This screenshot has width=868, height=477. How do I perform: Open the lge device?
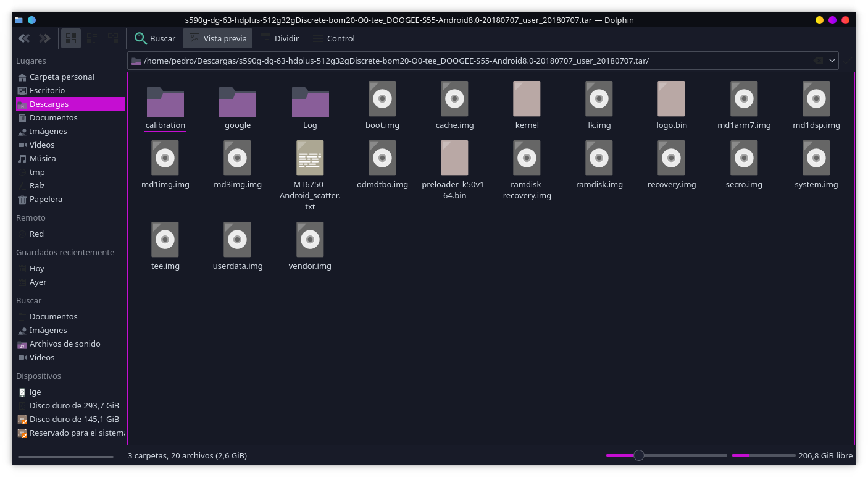[x=70, y=392]
